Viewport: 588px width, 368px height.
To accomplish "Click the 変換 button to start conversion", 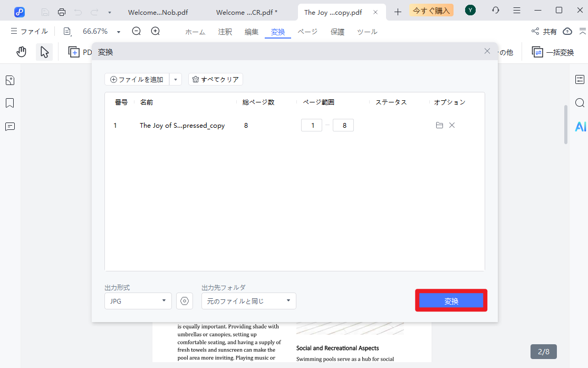I will [x=451, y=300].
